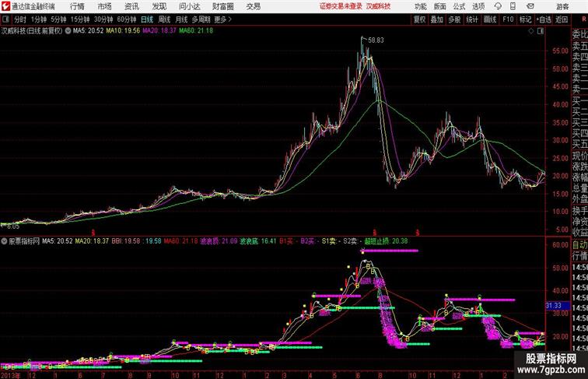Open the 选项 options menu
Image resolution: width=588 pixels, height=379 pixels.
pos(478,6)
